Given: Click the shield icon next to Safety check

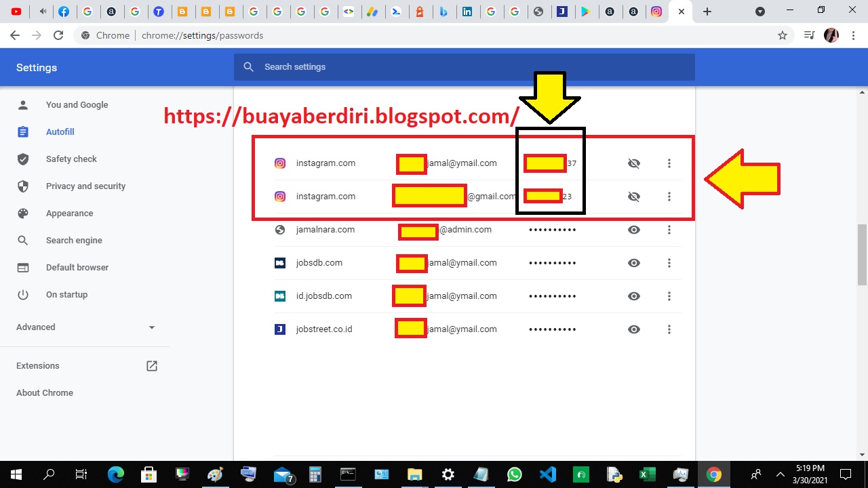Looking at the screenshot, I should click(x=23, y=159).
